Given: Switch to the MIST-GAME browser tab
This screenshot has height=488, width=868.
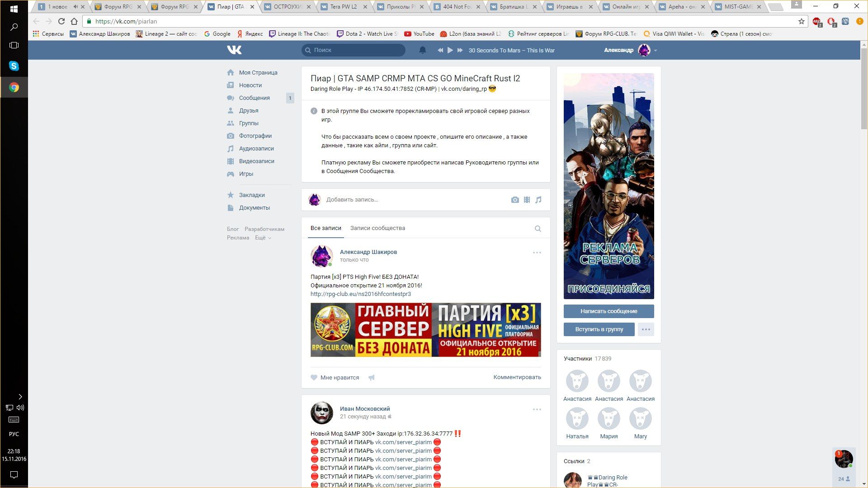Looking at the screenshot, I should click(739, 7).
